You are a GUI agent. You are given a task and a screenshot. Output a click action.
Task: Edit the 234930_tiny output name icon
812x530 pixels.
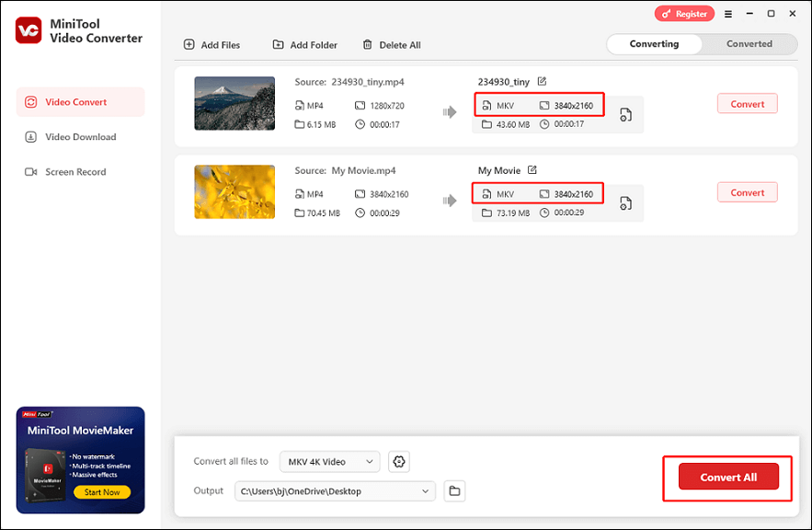coord(542,81)
